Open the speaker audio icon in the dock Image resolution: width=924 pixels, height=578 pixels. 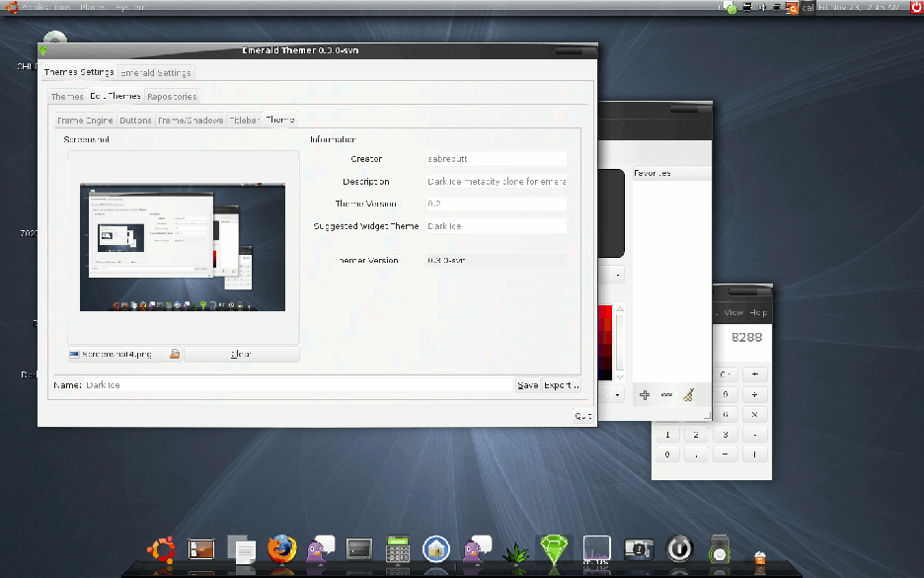point(720,549)
